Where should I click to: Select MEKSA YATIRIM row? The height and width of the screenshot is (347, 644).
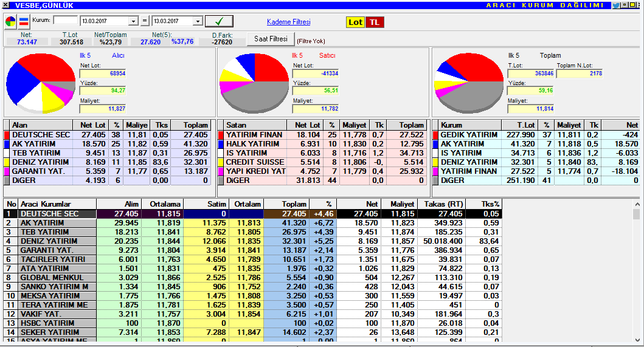point(252,296)
